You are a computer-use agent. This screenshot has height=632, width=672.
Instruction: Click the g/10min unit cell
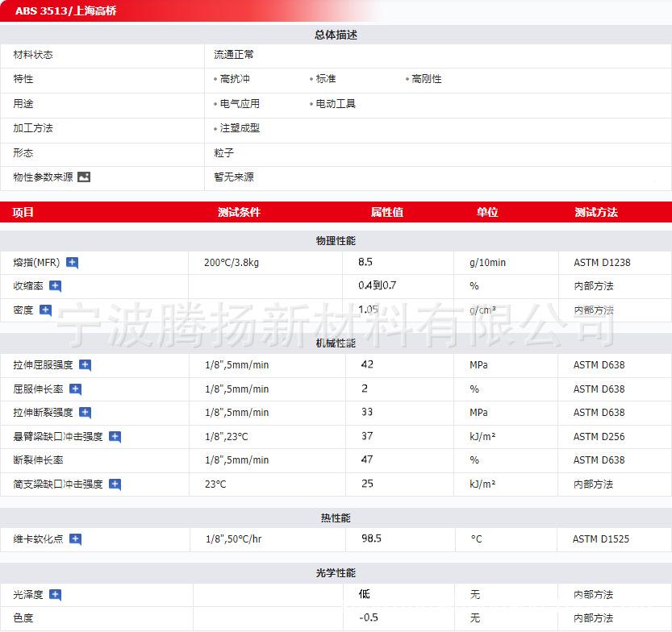pos(488,263)
